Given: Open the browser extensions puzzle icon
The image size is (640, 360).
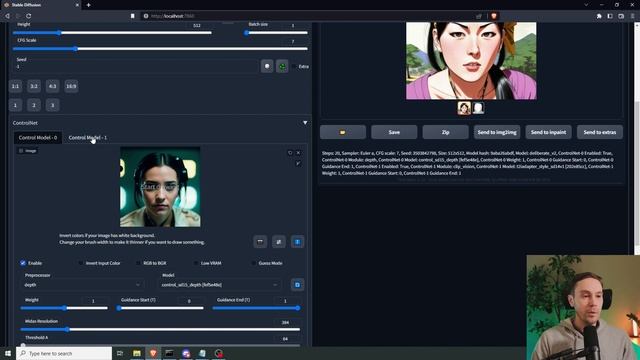Looking at the screenshot, I should [599, 16].
